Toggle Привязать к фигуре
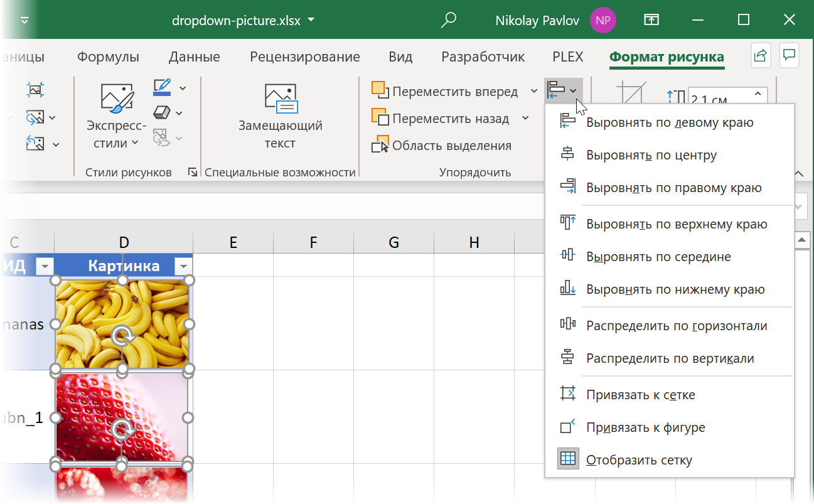Image resolution: width=814 pixels, height=504 pixels. [669, 427]
